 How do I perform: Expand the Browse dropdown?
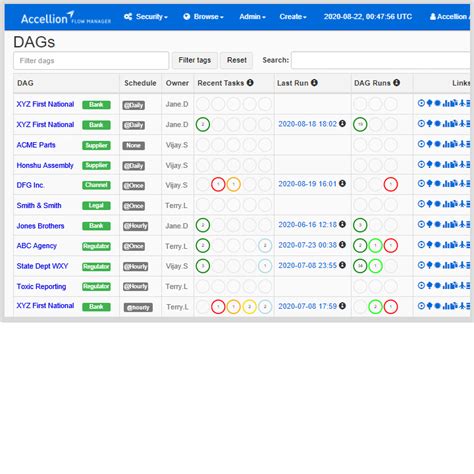203,17
